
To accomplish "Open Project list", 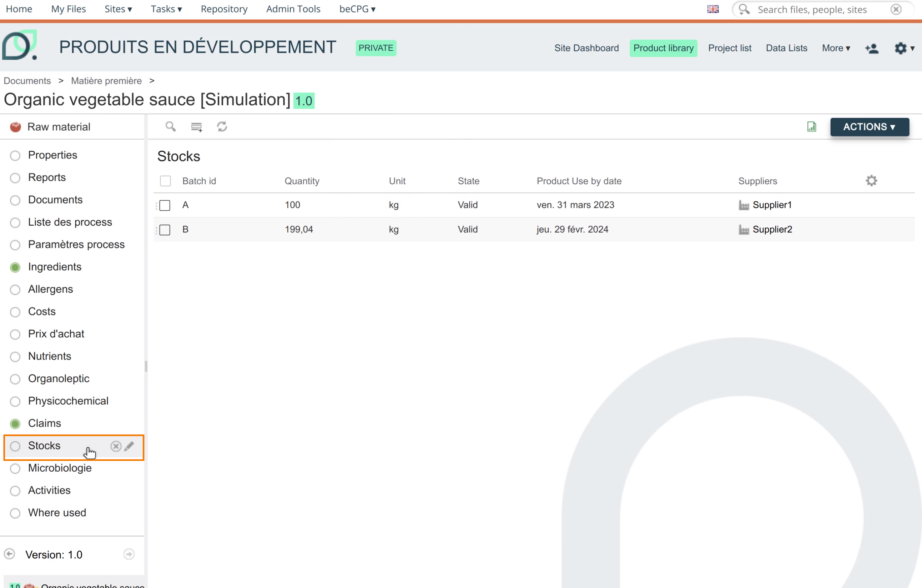I will tap(729, 48).
